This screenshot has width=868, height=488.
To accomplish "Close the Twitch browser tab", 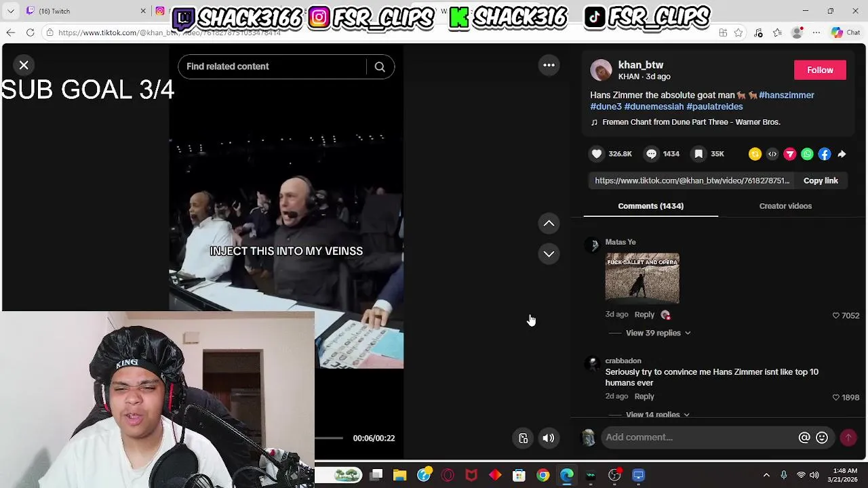I will [143, 11].
